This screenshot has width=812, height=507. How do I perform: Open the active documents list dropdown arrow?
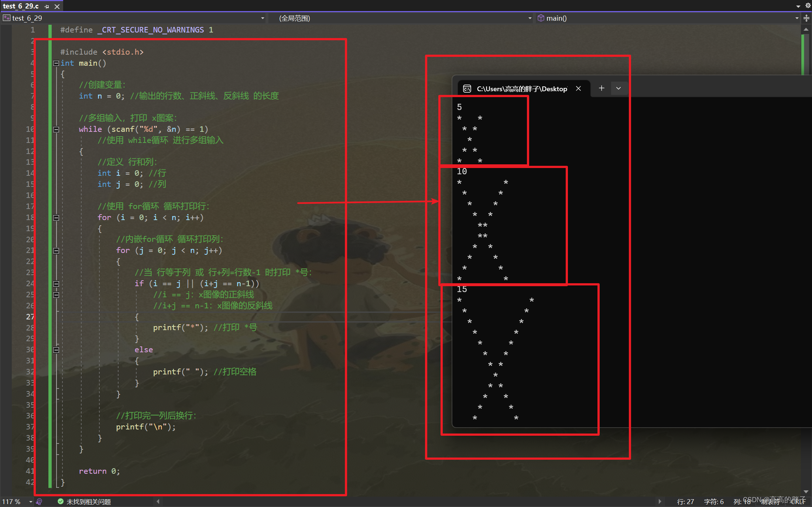pyautogui.click(x=798, y=6)
